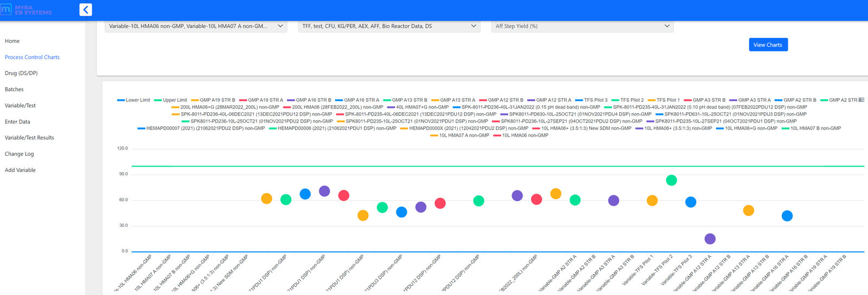Screen dimensions: 868x295
Task: Hide GMP A3 STR A series
Action: (x=750, y=100)
